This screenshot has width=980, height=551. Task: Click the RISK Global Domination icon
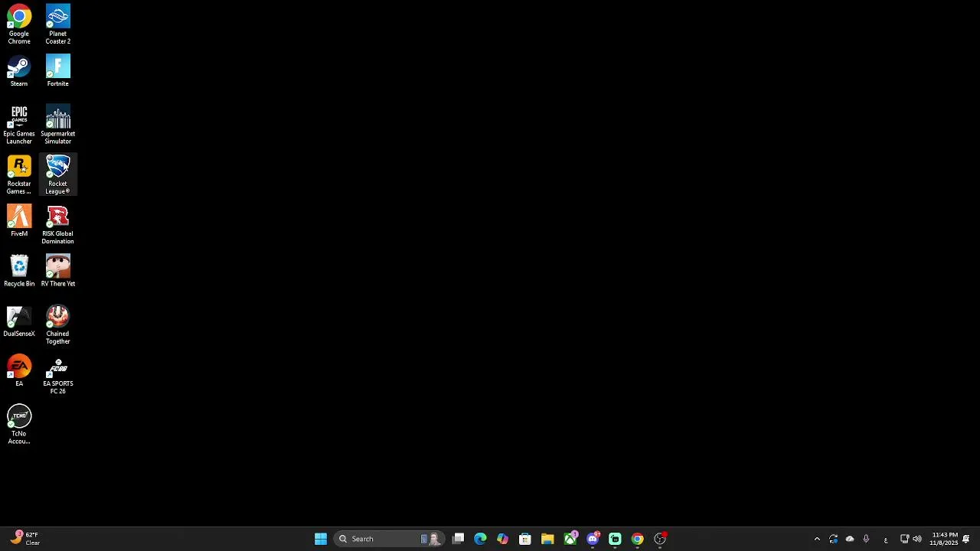click(57, 225)
